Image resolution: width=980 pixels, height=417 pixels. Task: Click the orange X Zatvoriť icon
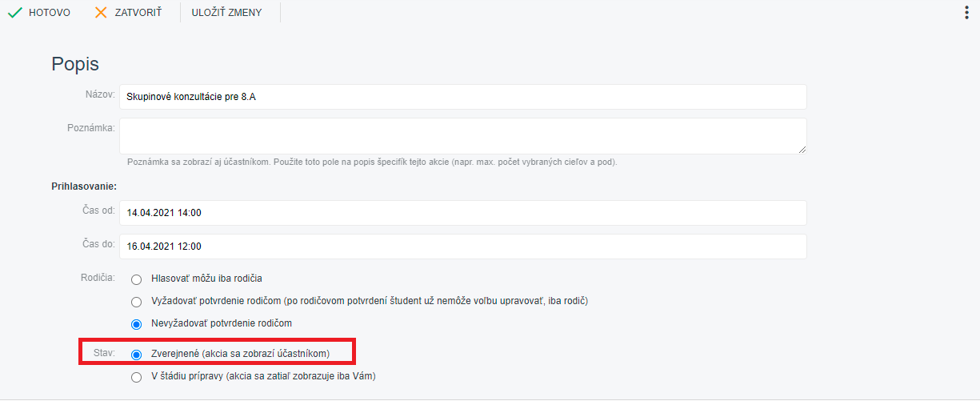101,13
